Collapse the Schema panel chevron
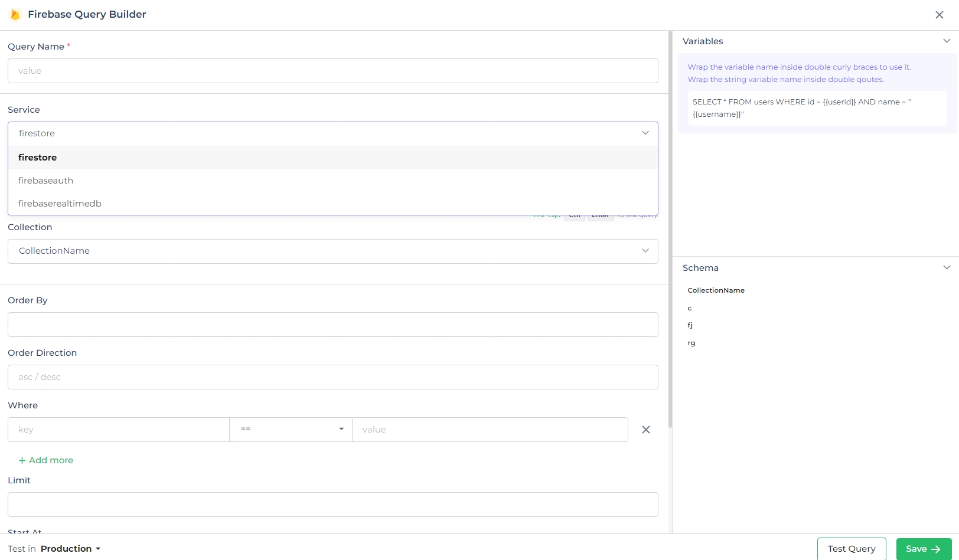Viewport: 959px width, 560px height. point(947,267)
